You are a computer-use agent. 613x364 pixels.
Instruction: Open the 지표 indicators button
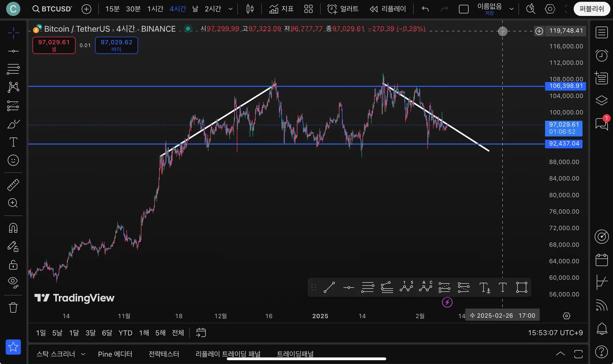coord(281,9)
